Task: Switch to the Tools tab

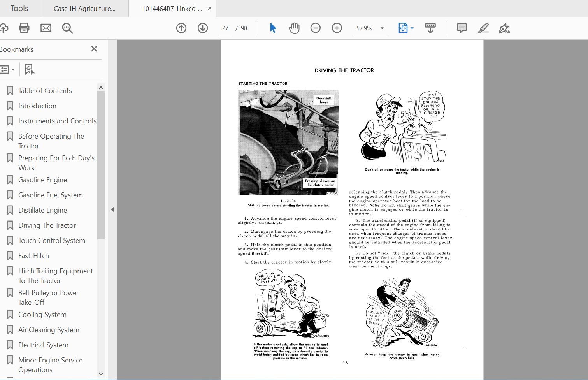Action: [x=19, y=8]
